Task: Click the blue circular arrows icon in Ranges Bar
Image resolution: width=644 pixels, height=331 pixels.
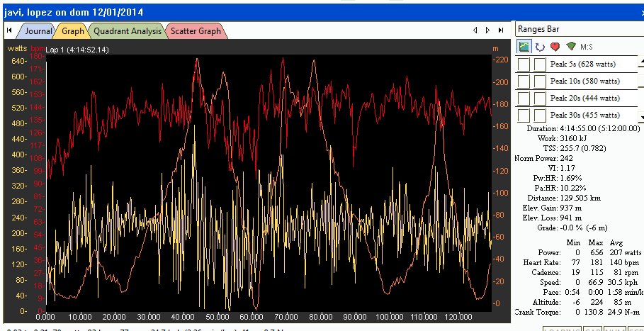Action: (540, 47)
